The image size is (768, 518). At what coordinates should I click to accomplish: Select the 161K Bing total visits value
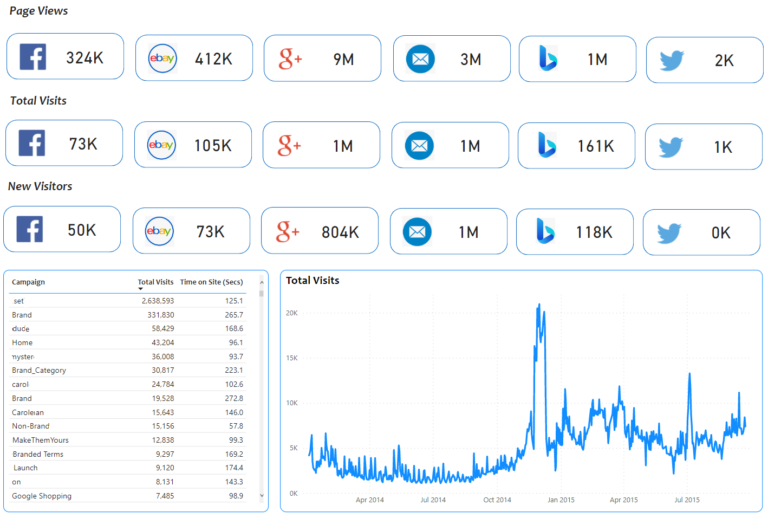coord(596,146)
